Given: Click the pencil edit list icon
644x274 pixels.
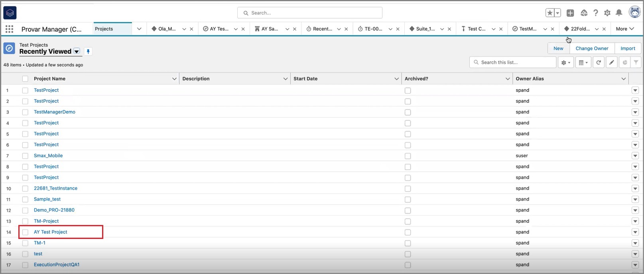Looking at the screenshot, I should [x=612, y=63].
